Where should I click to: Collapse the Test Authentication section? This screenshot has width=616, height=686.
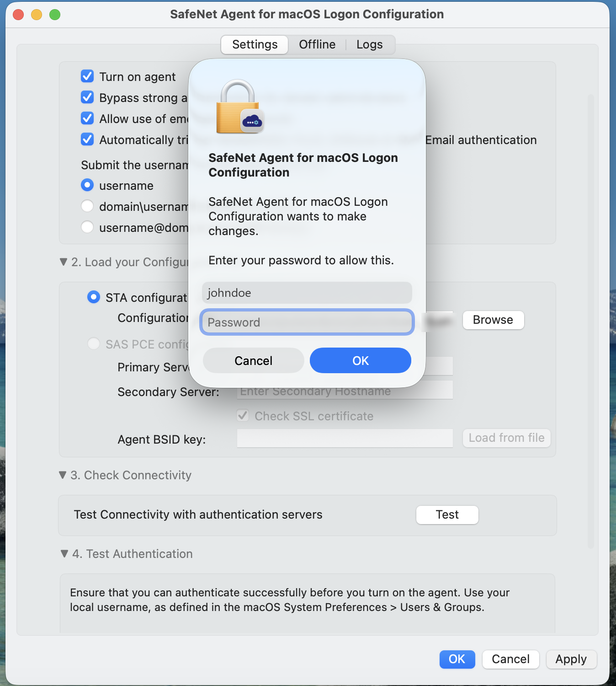tap(64, 554)
